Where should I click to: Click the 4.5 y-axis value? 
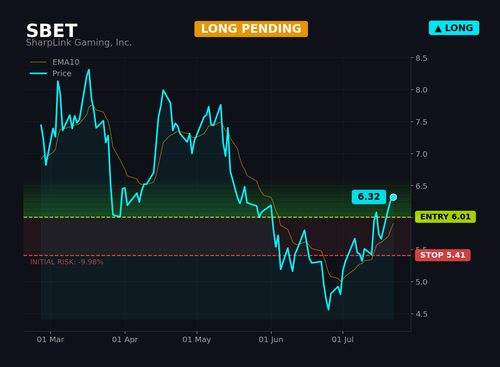coord(421,314)
